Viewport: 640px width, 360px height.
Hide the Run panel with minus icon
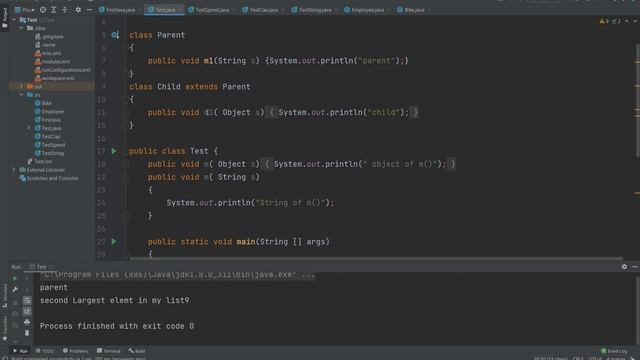point(635,267)
